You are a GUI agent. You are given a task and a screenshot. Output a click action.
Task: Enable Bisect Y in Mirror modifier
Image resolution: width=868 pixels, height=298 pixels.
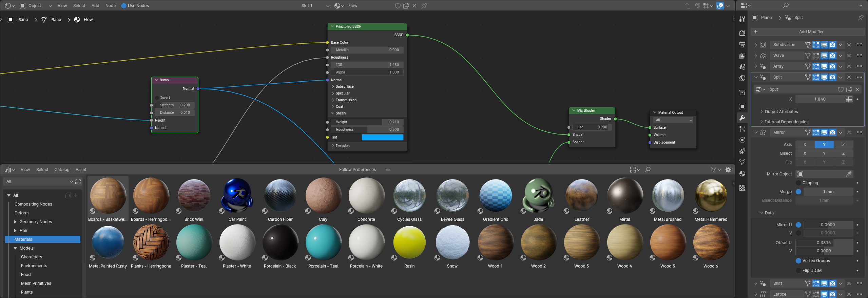coord(824,153)
